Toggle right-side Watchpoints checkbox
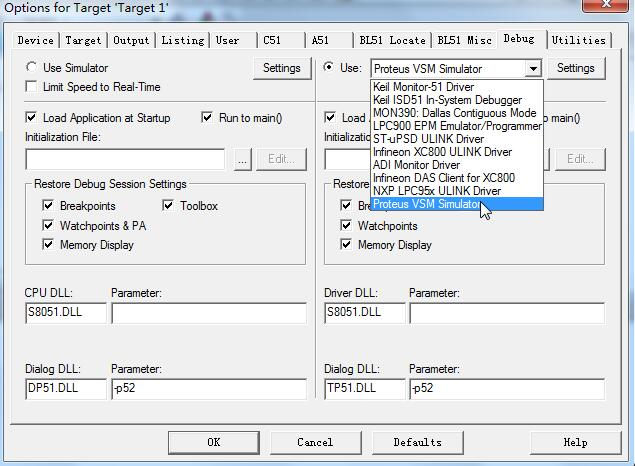635x466 pixels. pyautogui.click(x=346, y=226)
